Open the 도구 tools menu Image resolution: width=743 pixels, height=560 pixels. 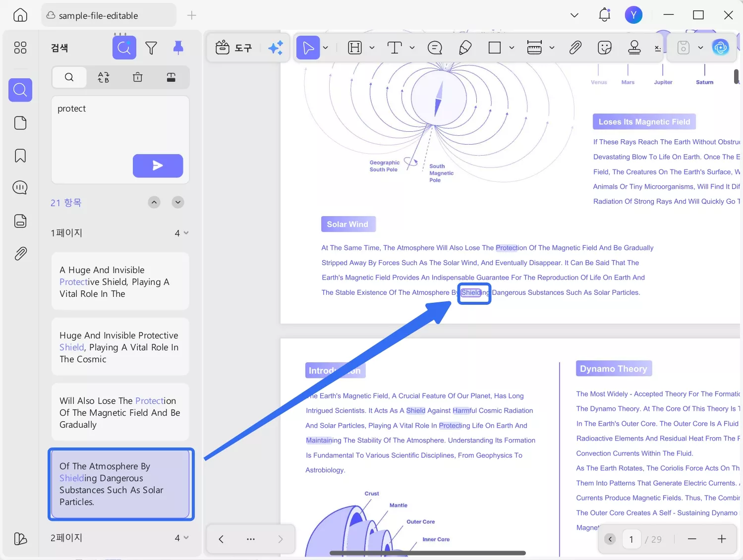[234, 48]
